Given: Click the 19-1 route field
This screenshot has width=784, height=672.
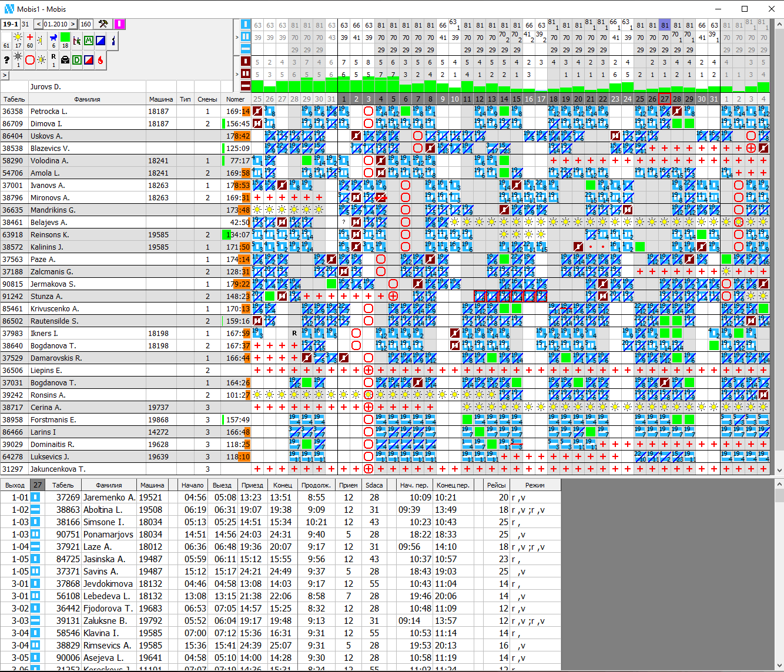Looking at the screenshot, I should click(x=11, y=24).
